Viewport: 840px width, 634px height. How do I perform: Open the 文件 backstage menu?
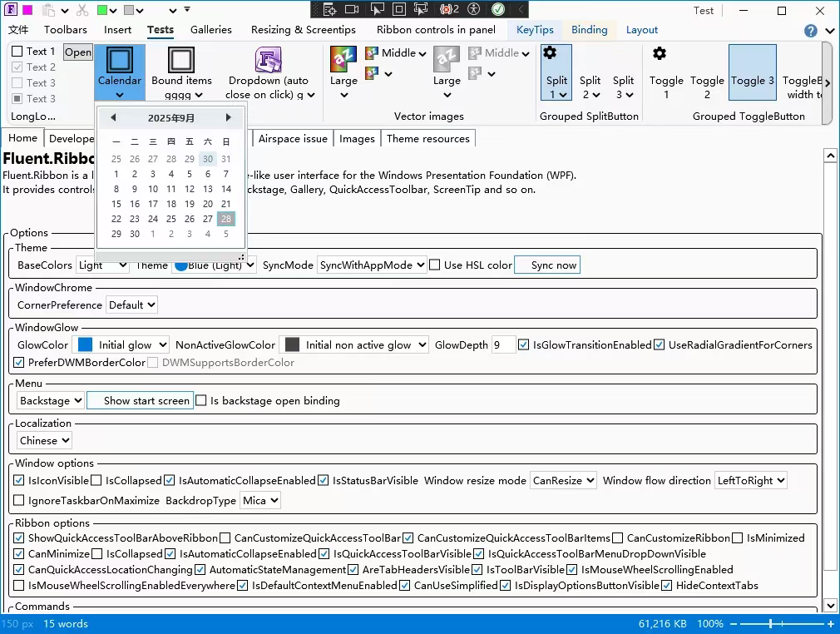point(18,29)
